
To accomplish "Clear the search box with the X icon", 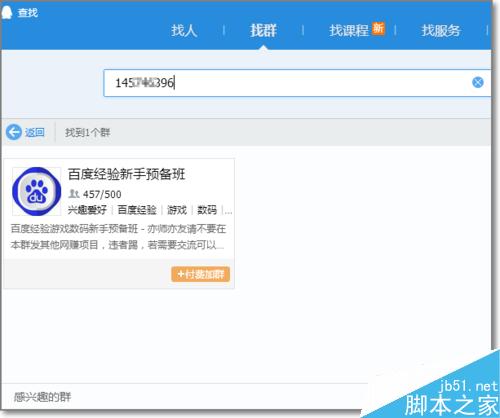I will coord(478,82).
